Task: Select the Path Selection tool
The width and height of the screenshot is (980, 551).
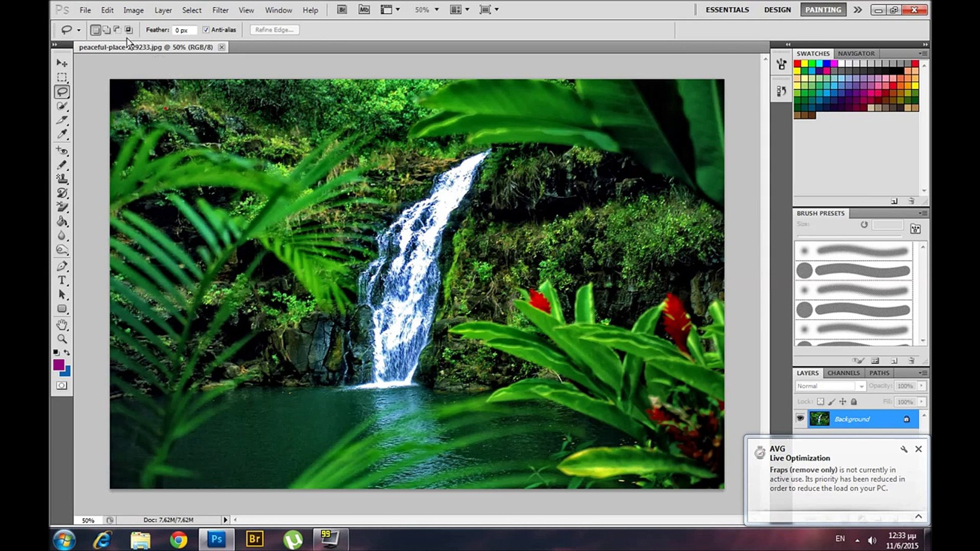Action: click(62, 295)
